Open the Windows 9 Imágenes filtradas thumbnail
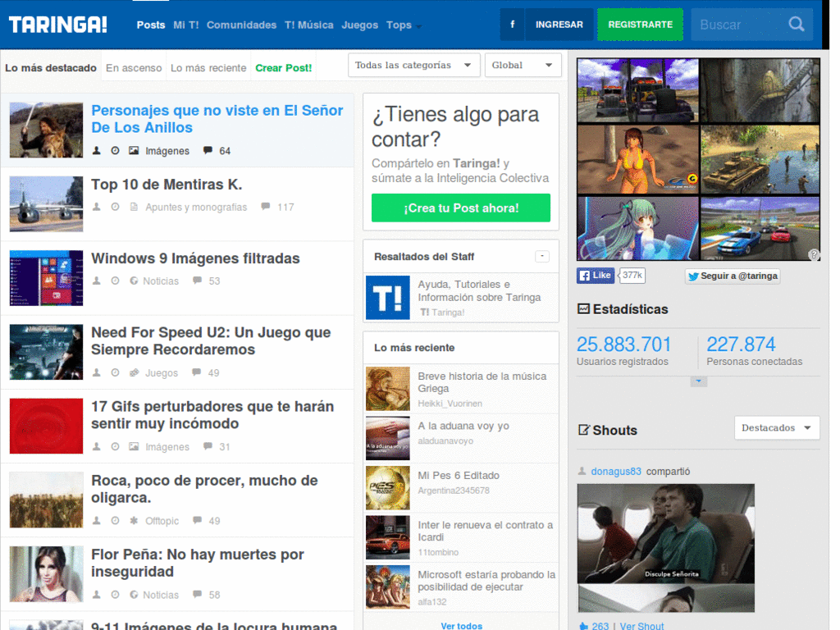Viewport: 840px width, 630px height. [46, 278]
